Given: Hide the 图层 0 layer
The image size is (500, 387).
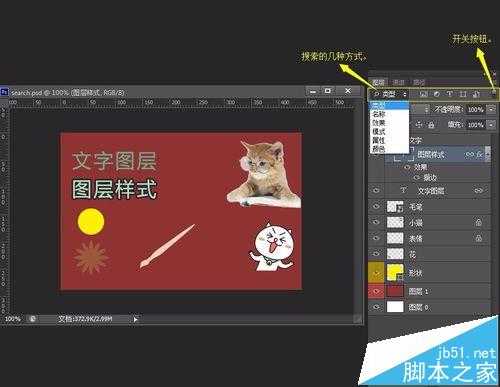Looking at the screenshot, I should [x=376, y=307].
